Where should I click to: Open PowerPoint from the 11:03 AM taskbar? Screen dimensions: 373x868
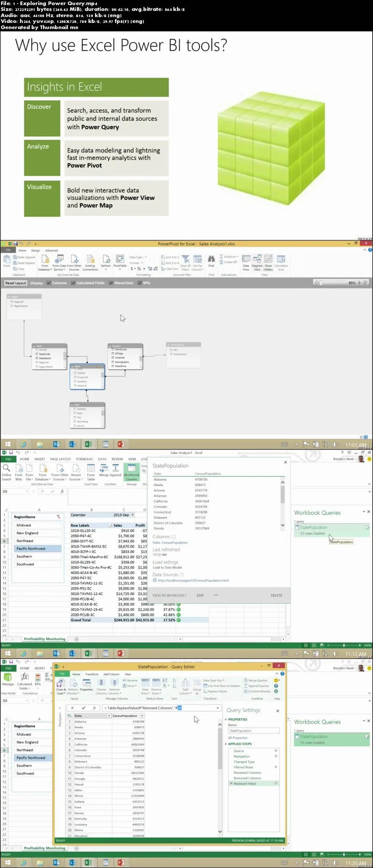(x=121, y=444)
